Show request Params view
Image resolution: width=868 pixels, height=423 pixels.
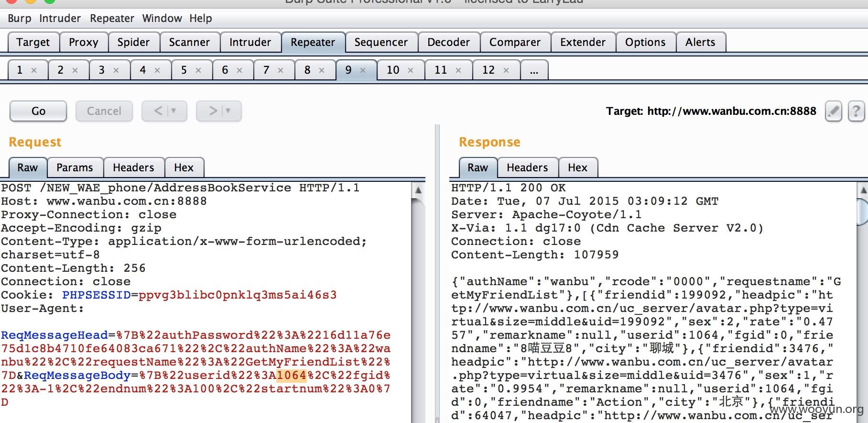(x=75, y=167)
